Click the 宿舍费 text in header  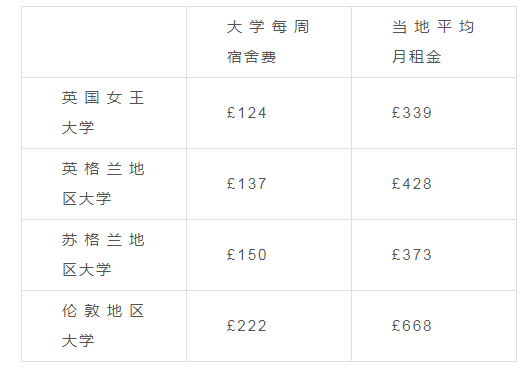pos(252,57)
